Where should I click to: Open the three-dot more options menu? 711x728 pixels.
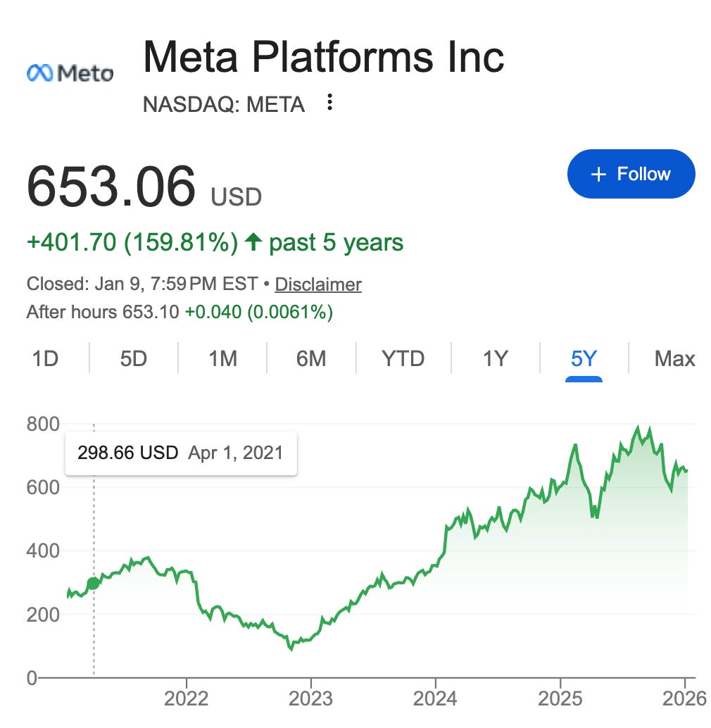click(329, 102)
